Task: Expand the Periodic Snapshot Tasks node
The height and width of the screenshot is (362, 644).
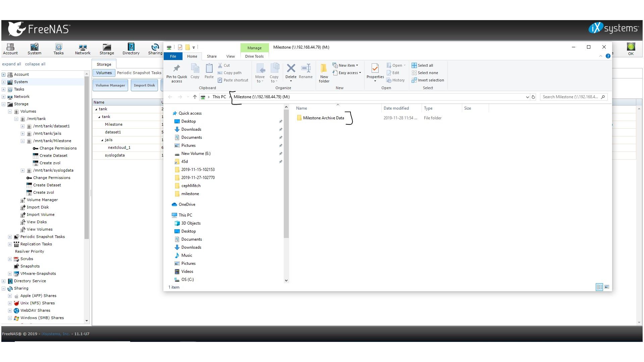Action: tap(10, 237)
